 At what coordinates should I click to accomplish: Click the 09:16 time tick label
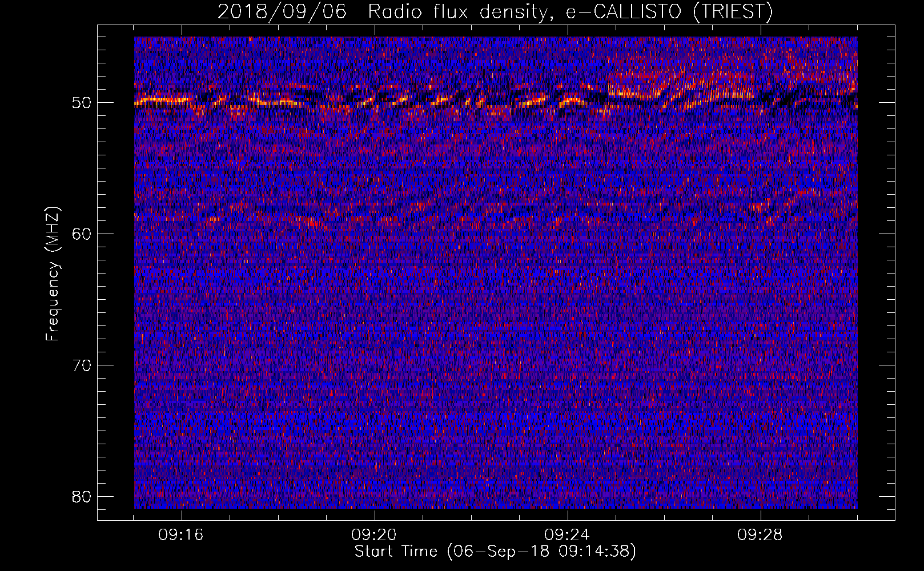181,535
